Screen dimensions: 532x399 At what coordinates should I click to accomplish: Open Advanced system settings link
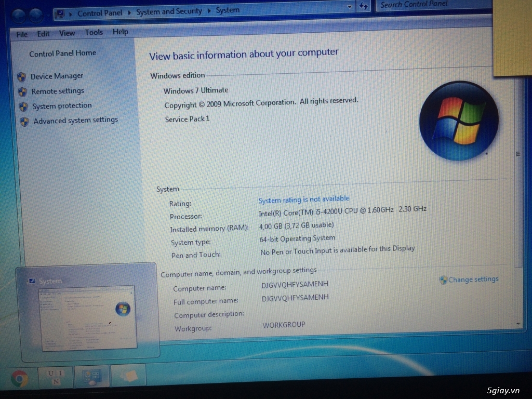click(76, 120)
